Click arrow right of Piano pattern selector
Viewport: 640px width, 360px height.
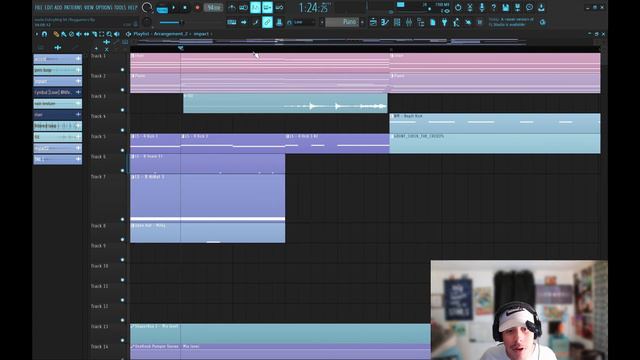tap(362, 22)
